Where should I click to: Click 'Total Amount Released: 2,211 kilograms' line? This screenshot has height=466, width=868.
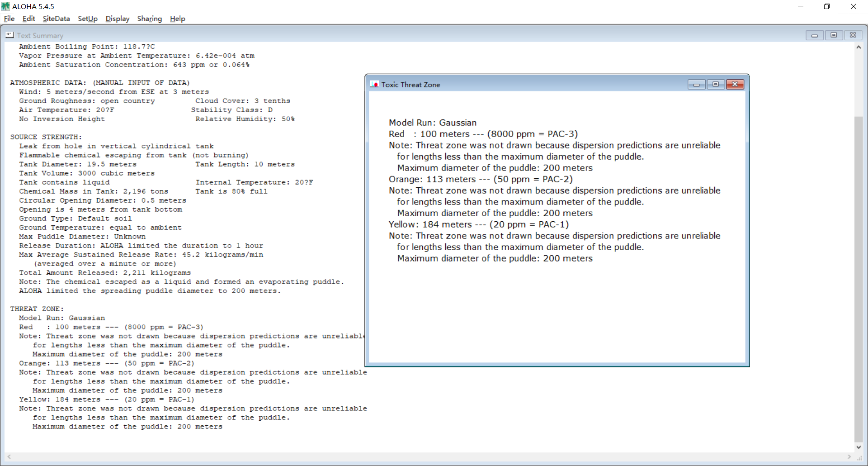(x=105, y=273)
